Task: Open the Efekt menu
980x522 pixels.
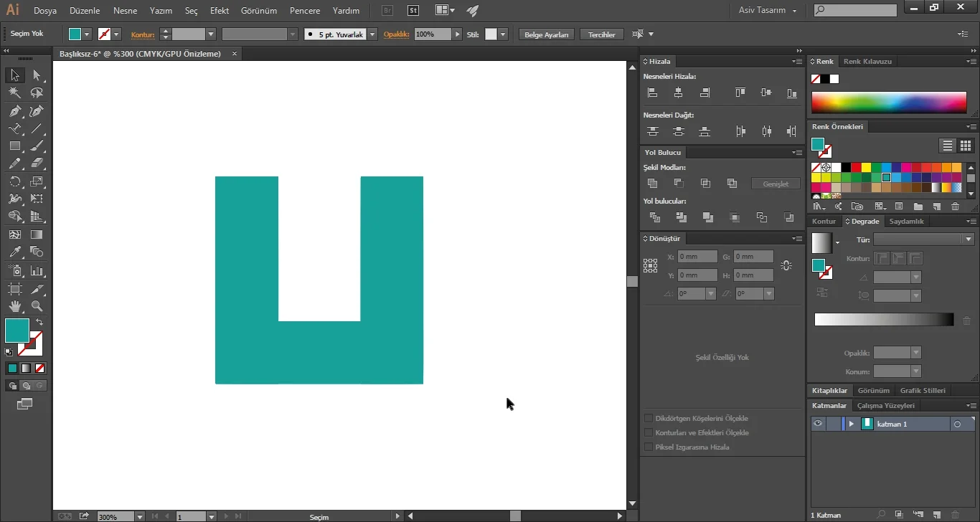Action: click(220, 11)
